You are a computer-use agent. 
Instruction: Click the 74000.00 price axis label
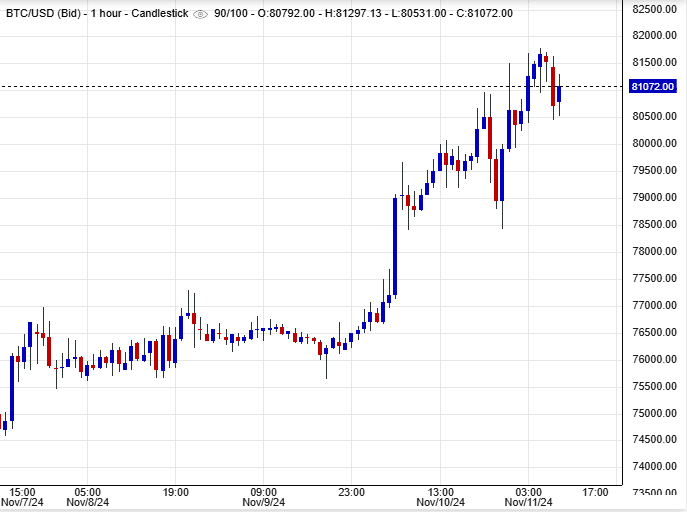(x=657, y=467)
